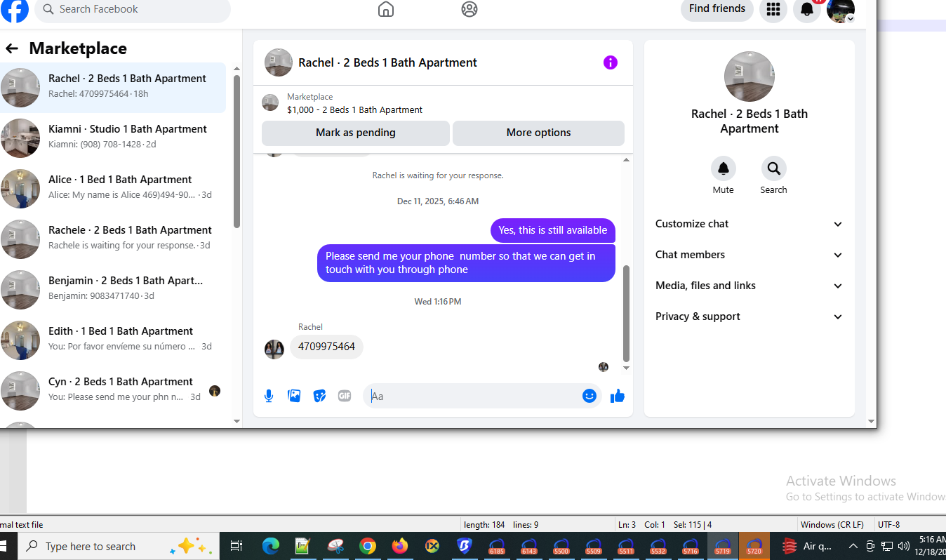Viewport: 946px width, 560px height.
Task: Attach a photo or file
Action: point(294,396)
